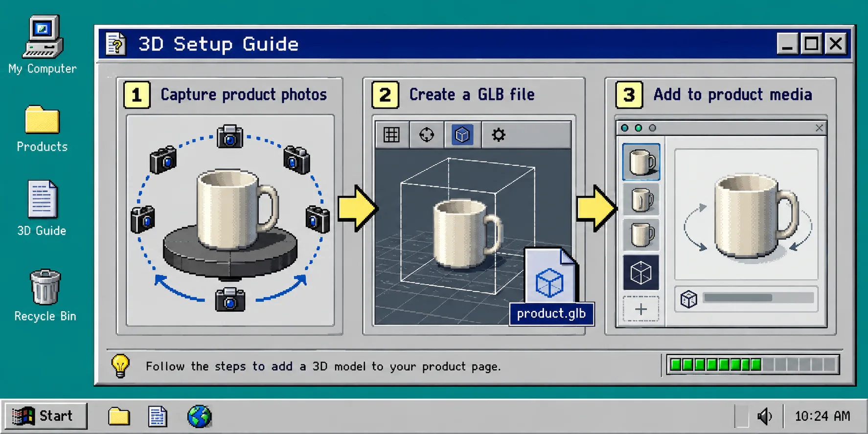Click the product.glb file name label

pos(551,314)
